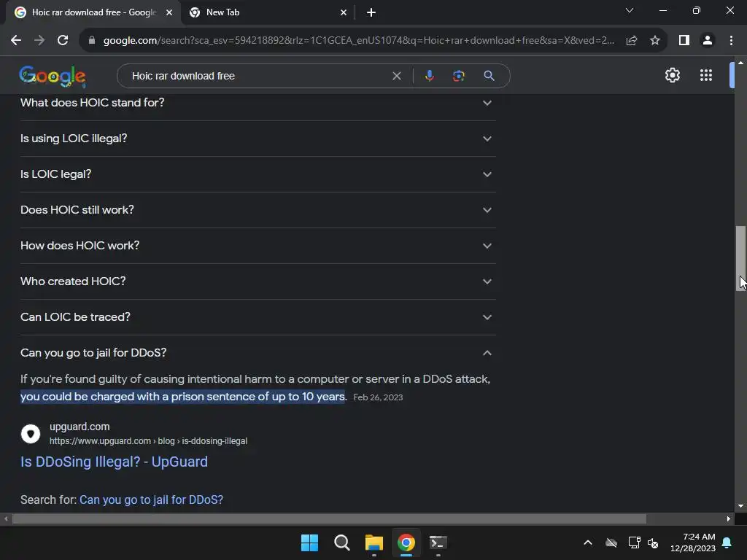The height and width of the screenshot is (560, 747).
Task: Open the tab search dropdown arrow
Action: (x=630, y=10)
